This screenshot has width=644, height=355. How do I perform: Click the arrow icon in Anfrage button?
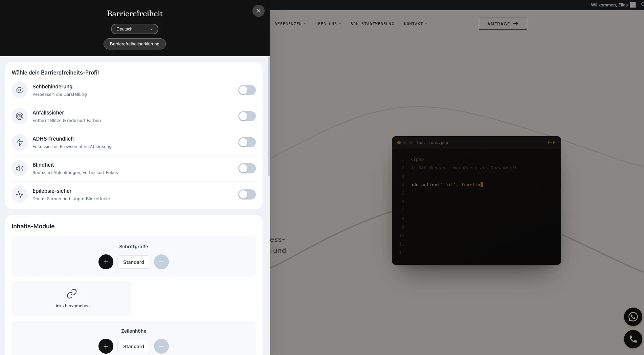[x=516, y=24]
